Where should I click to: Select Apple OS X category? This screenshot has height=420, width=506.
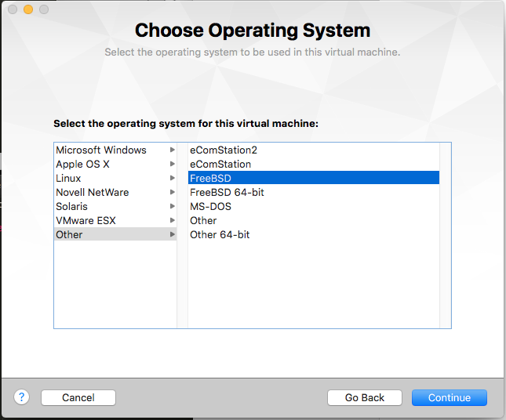(x=115, y=164)
